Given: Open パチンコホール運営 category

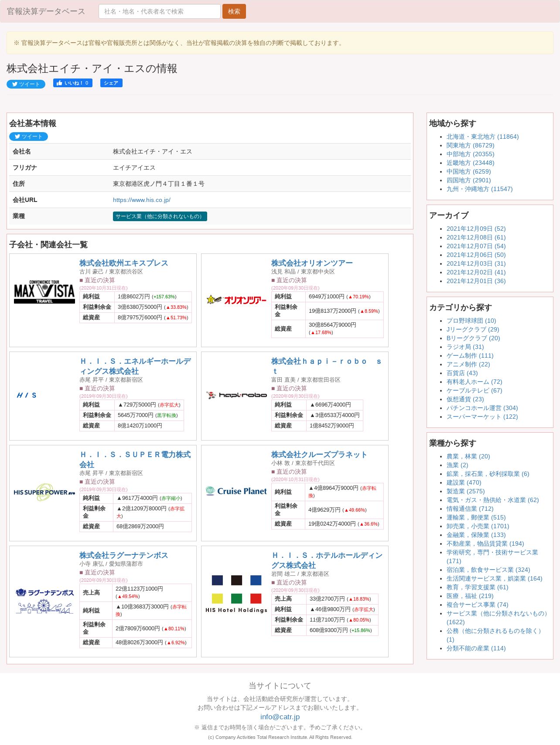Looking at the screenshot, I should pyautogui.click(x=482, y=408).
